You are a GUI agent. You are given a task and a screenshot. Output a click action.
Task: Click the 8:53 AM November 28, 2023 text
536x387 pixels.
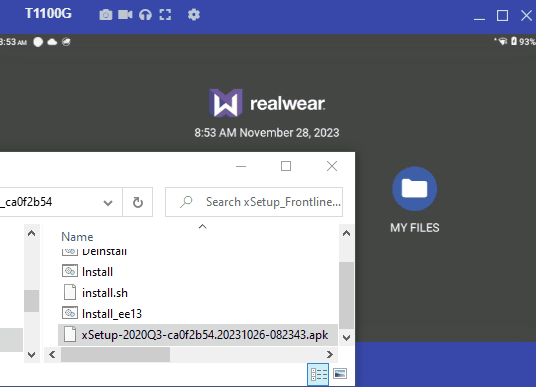pos(267,133)
